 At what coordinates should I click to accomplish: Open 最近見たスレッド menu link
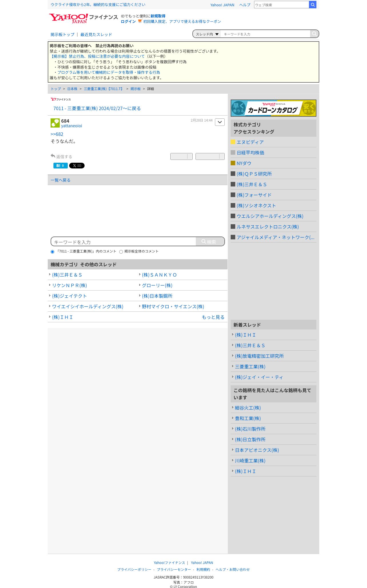(96, 34)
